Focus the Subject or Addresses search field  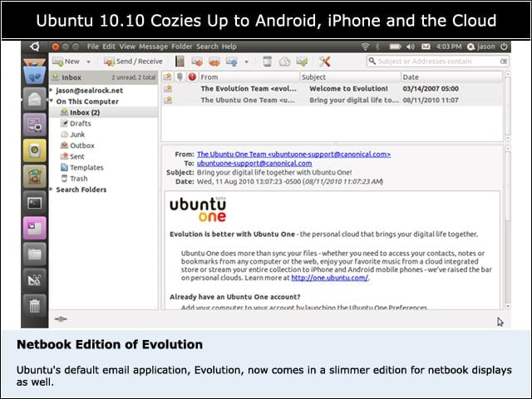[437, 62]
